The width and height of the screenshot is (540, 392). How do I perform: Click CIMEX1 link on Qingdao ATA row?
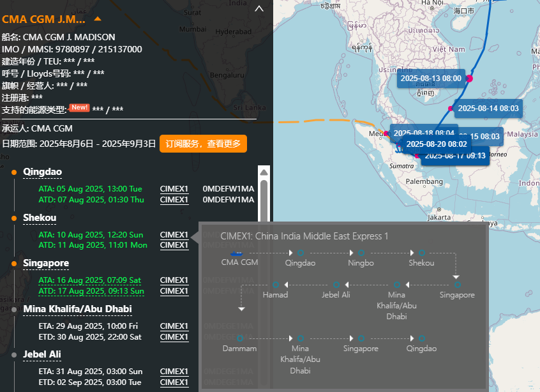point(174,189)
